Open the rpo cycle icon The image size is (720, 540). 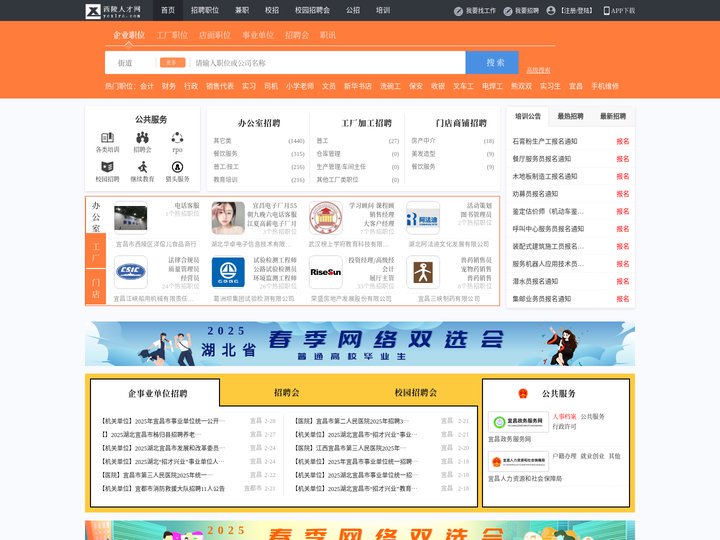pyautogui.click(x=177, y=137)
